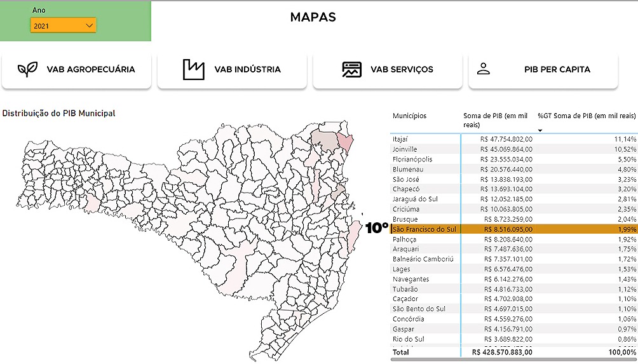Screen dimensions: 638x364
Task: Open VAB Indústria page
Action: (247, 70)
